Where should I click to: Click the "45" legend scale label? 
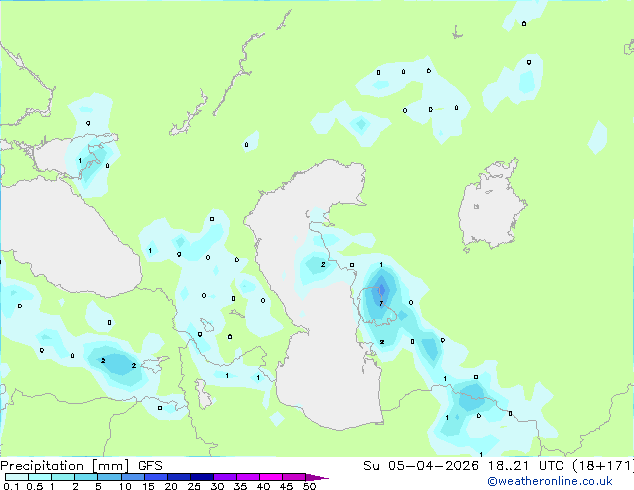(286, 486)
